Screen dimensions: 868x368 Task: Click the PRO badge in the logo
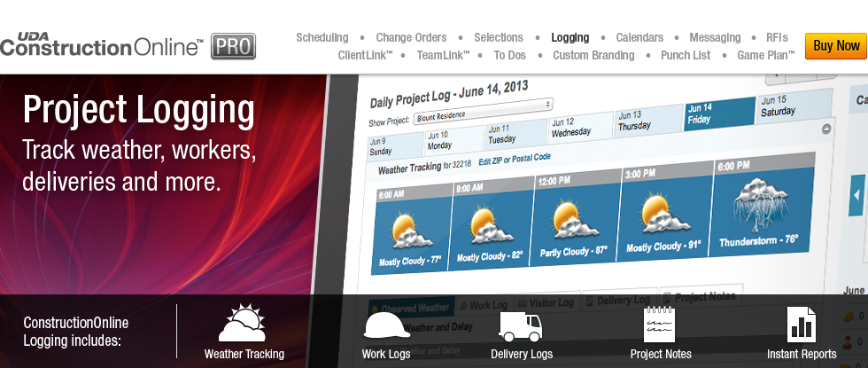[x=233, y=46]
